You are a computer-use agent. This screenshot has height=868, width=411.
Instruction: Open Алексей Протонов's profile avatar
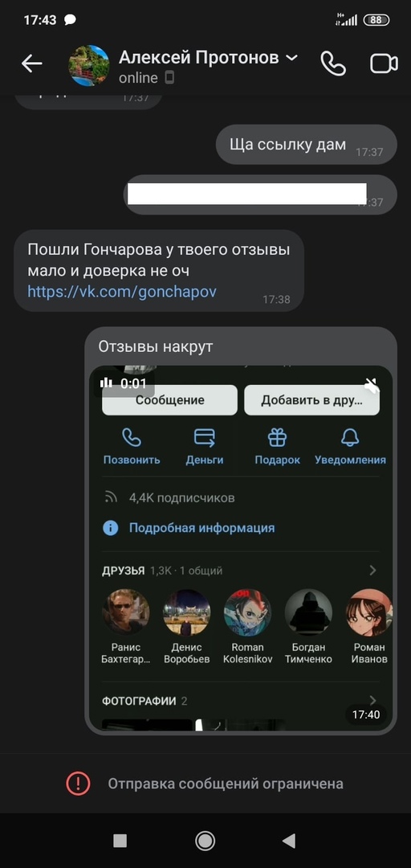click(x=88, y=65)
